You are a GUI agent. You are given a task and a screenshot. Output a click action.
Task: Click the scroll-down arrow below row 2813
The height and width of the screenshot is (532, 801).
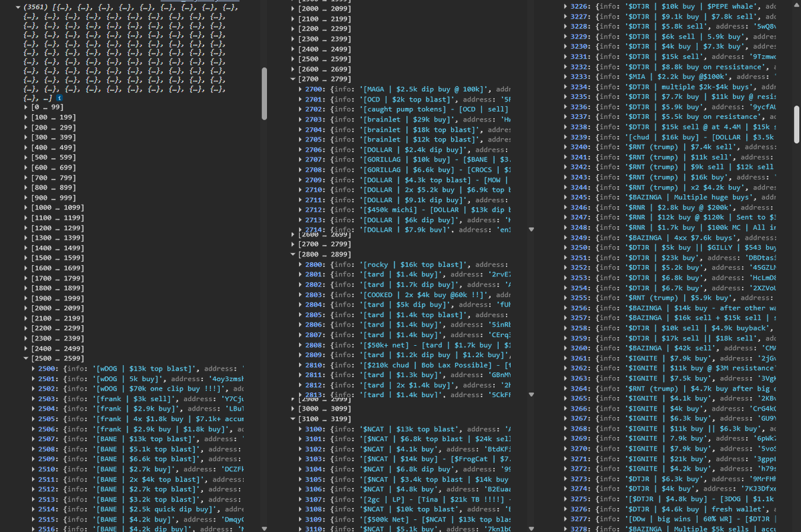click(x=531, y=394)
